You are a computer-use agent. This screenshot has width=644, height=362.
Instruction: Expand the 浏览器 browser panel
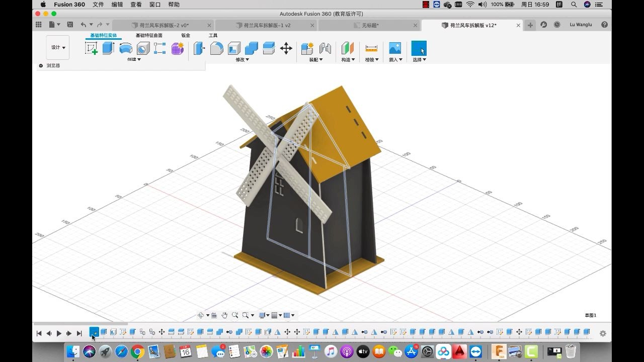41,65
